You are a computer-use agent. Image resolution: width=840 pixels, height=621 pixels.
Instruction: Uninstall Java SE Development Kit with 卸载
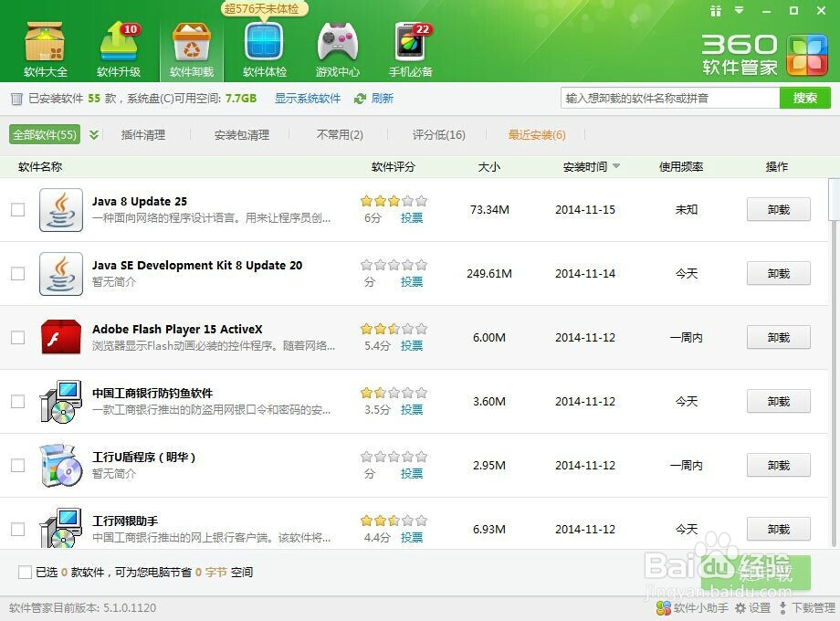tap(779, 273)
